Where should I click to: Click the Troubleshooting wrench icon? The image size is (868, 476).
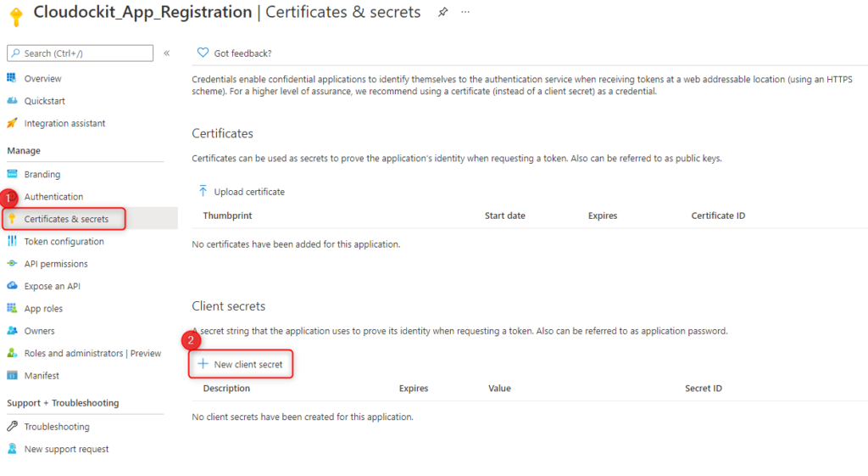pyautogui.click(x=12, y=426)
